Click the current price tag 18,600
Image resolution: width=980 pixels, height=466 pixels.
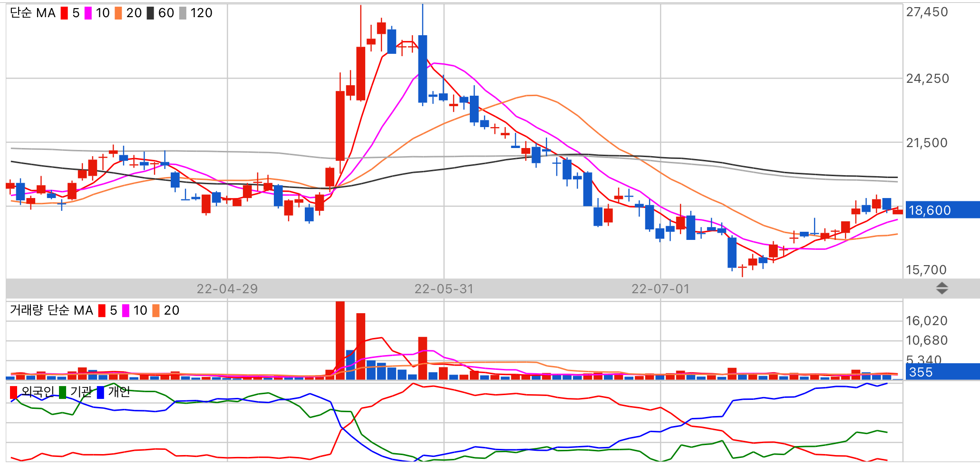point(942,210)
